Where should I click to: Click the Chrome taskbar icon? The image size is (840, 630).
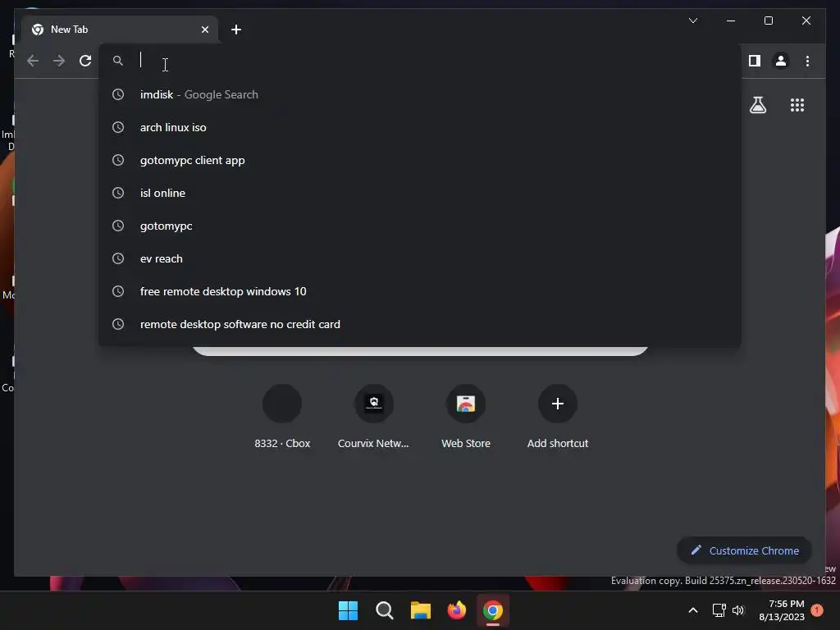click(493, 610)
